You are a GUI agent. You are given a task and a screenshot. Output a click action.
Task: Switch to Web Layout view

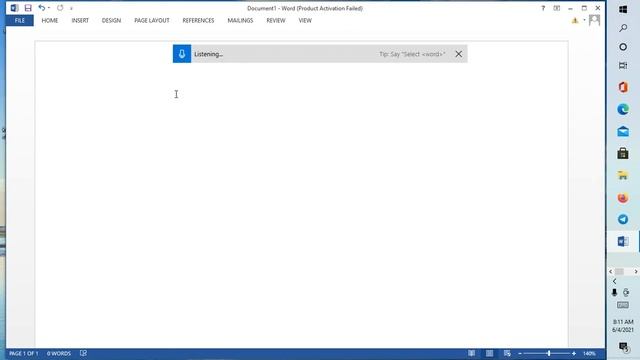click(507, 353)
